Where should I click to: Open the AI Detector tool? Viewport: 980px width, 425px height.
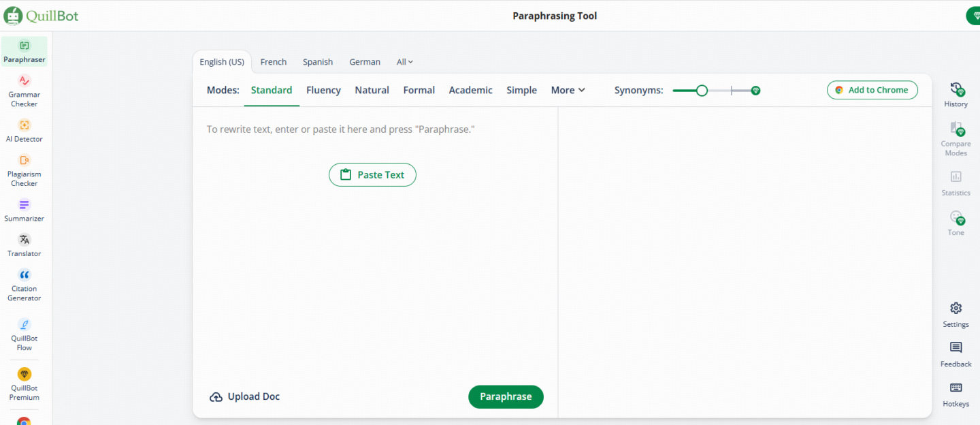tap(24, 131)
